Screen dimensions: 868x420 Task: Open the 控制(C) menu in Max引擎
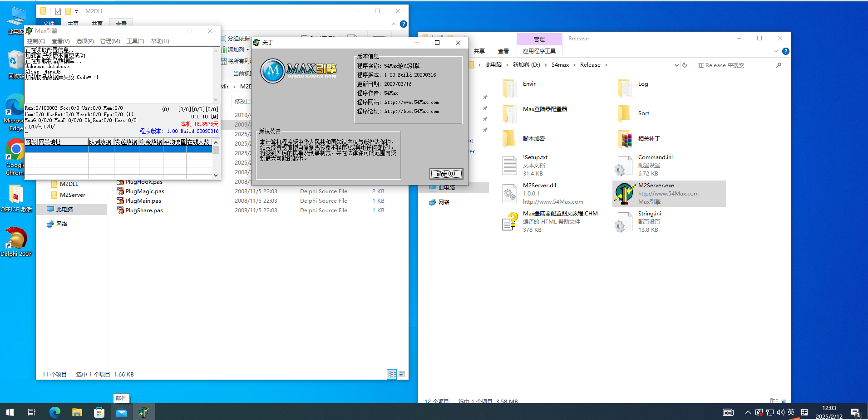tap(36, 41)
